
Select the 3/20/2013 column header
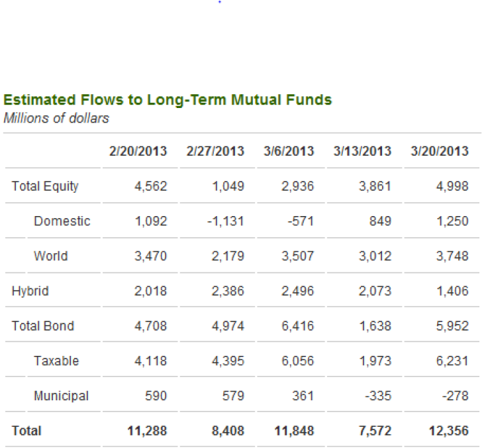pos(439,151)
